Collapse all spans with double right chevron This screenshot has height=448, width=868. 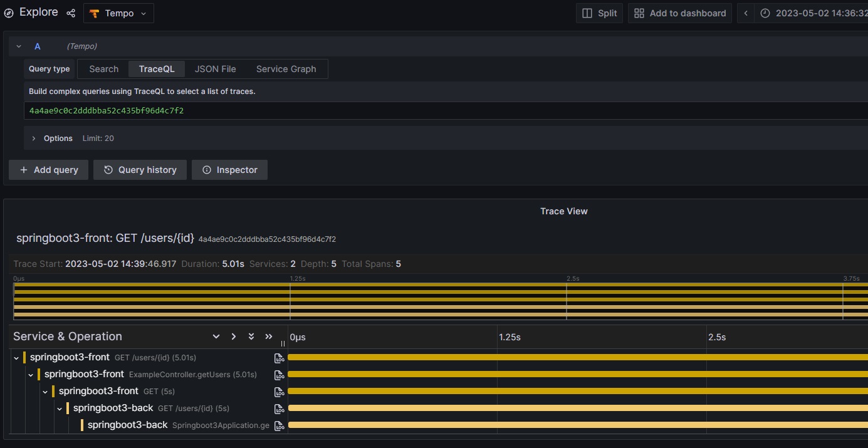[x=269, y=336]
